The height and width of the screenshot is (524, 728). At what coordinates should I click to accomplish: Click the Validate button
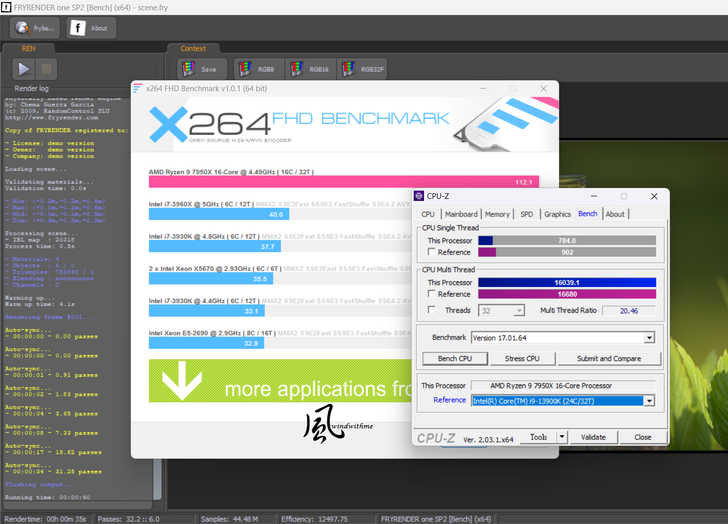pos(593,437)
